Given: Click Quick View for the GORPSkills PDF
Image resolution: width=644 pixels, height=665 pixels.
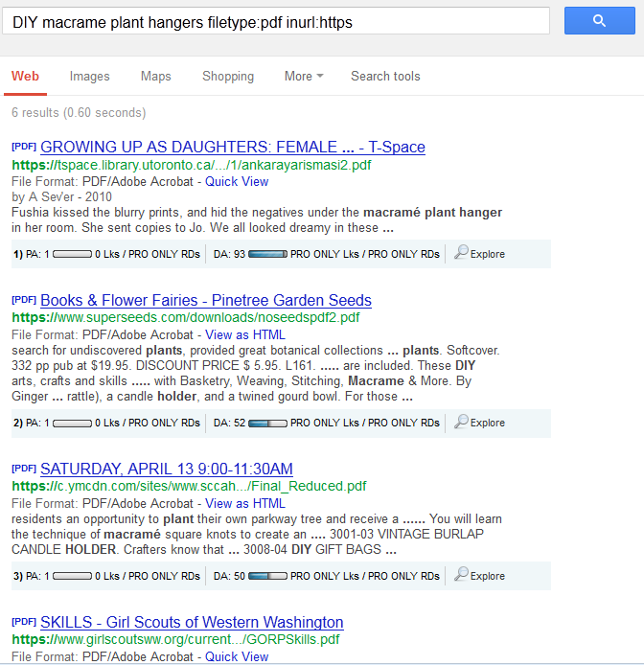Looking at the screenshot, I should [237, 656].
